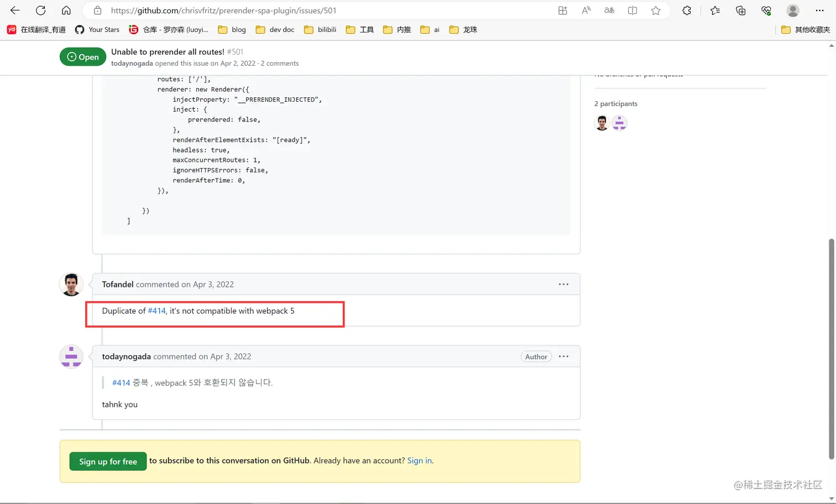Image resolution: width=836 pixels, height=504 pixels.
Task: Expand the 内推 bookmarks folder
Action: pos(397,30)
